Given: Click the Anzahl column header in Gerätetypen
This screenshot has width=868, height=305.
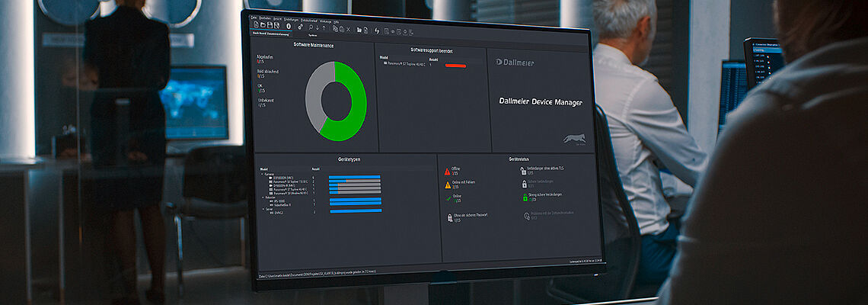Looking at the screenshot, I should tap(315, 169).
